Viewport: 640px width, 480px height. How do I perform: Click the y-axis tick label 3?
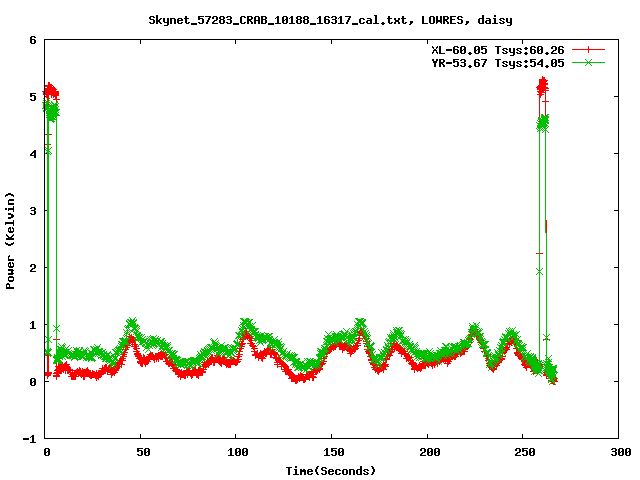pyautogui.click(x=33, y=211)
